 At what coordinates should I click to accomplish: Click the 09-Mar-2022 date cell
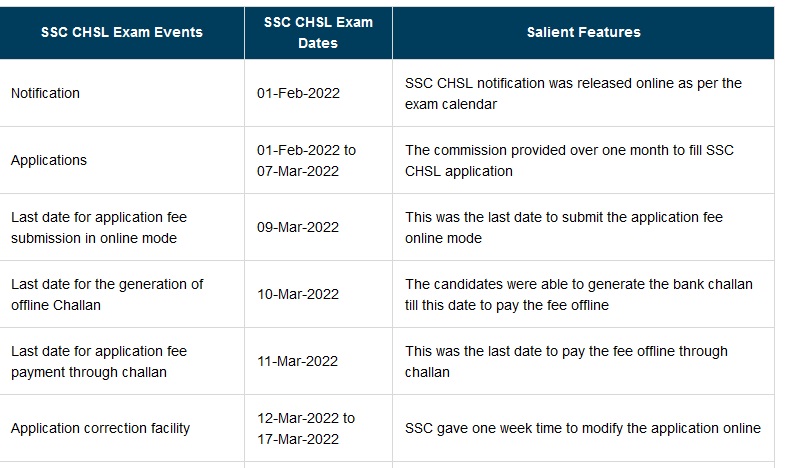tap(299, 227)
